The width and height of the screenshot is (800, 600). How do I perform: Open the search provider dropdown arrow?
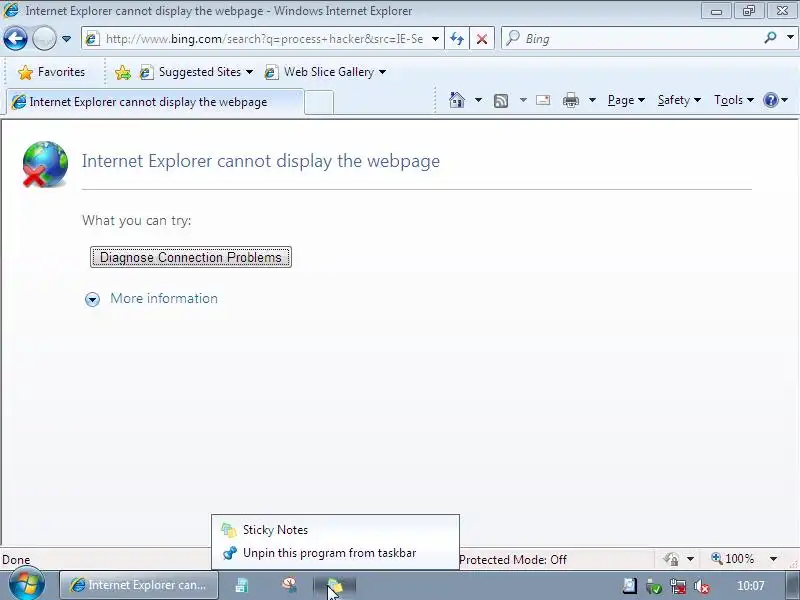click(790, 38)
